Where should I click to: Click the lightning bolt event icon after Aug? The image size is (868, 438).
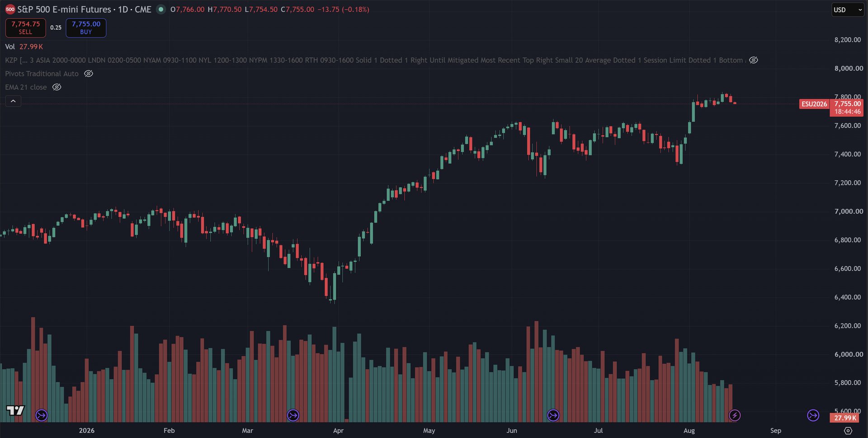735,415
